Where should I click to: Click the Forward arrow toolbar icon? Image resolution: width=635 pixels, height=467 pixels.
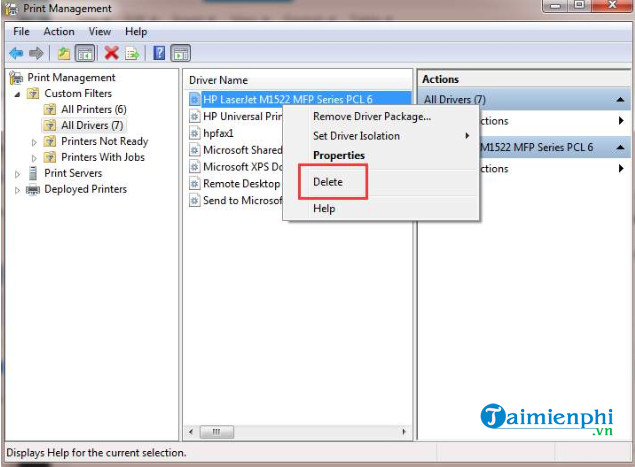click(36, 53)
